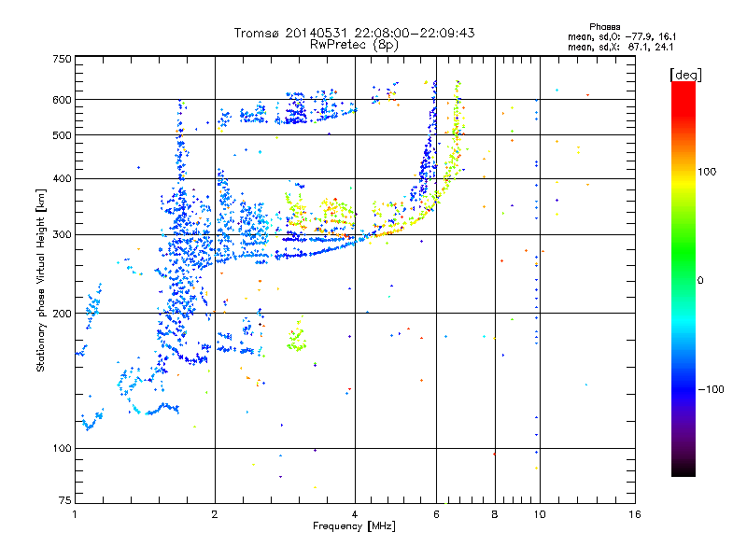Click the colorbar tick label '0'

pyautogui.click(x=700, y=281)
